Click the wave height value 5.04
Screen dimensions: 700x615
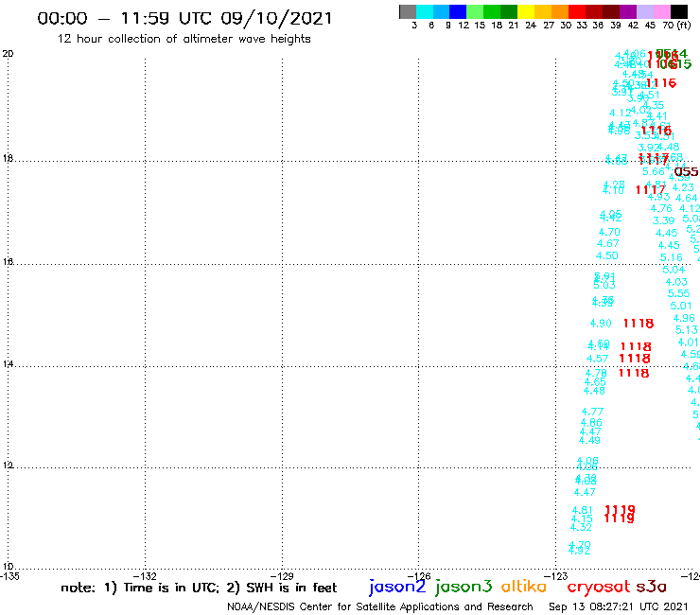[674, 270]
